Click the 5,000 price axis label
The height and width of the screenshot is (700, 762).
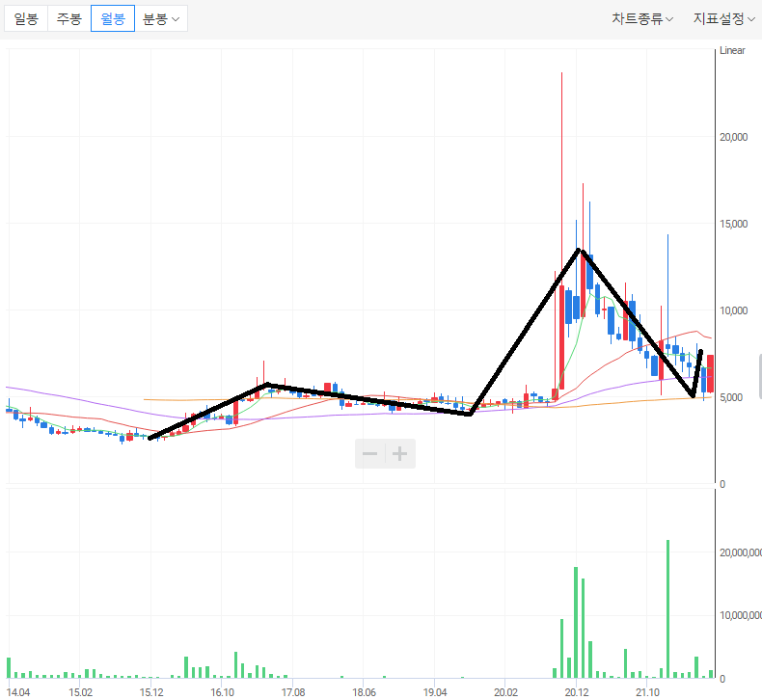coord(731,397)
